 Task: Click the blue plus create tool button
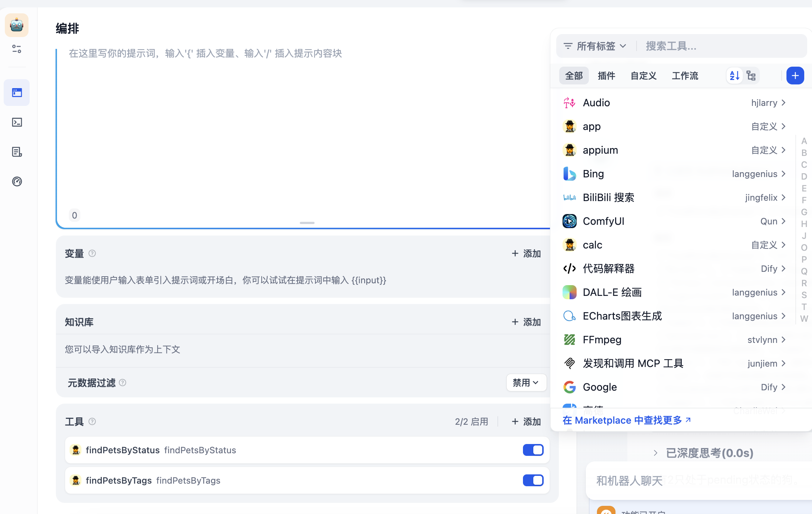[x=795, y=76]
